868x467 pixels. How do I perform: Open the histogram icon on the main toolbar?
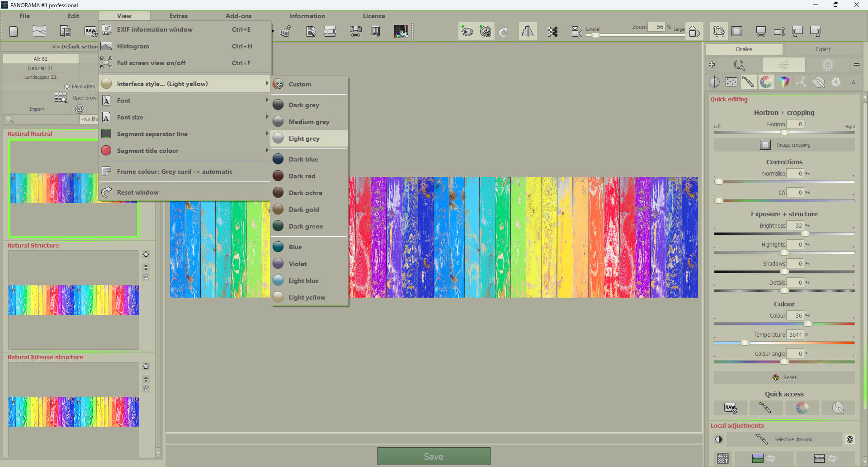(401, 31)
